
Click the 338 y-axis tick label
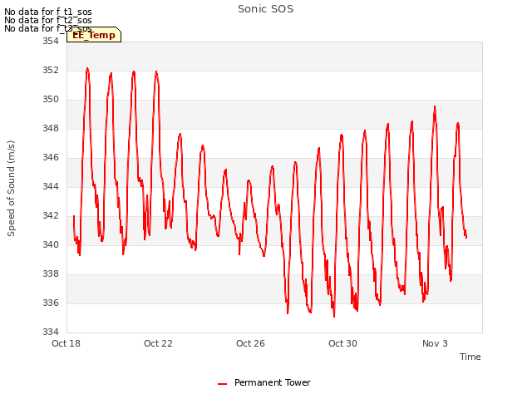pos(51,273)
